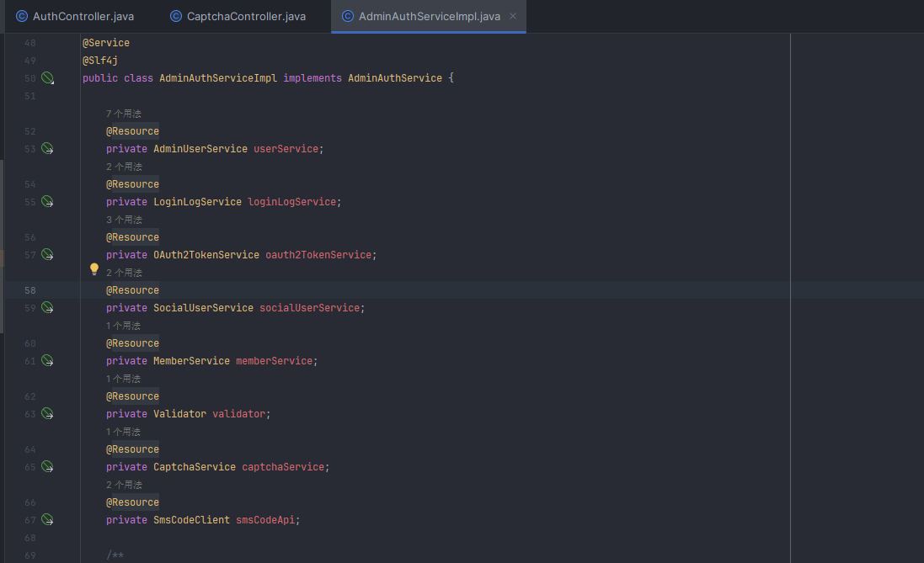Place cursor on socialUserService field name

(x=309, y=308)
